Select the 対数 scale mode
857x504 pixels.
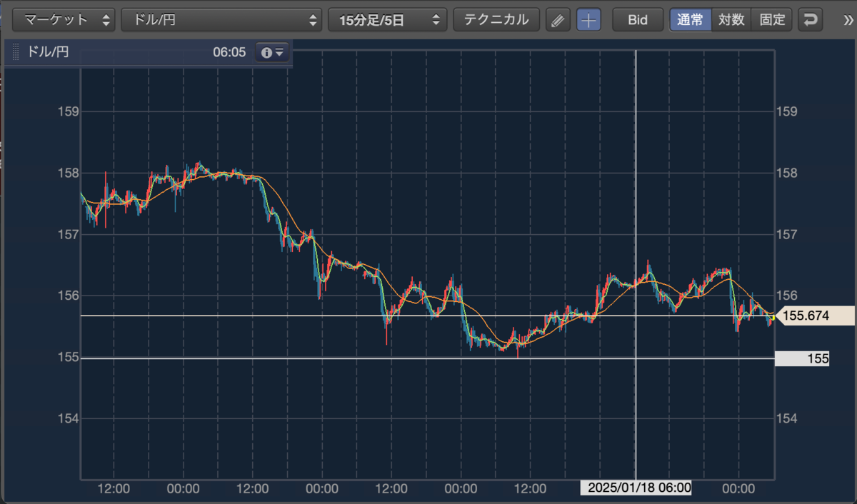tap(731, 20)
